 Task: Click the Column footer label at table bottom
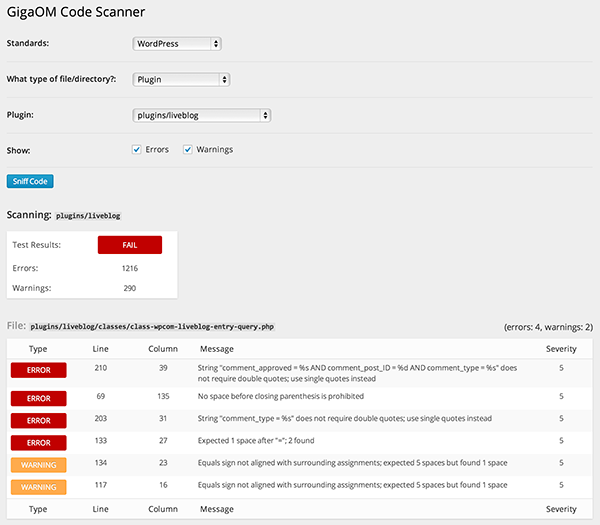click(x=163, y=509)
